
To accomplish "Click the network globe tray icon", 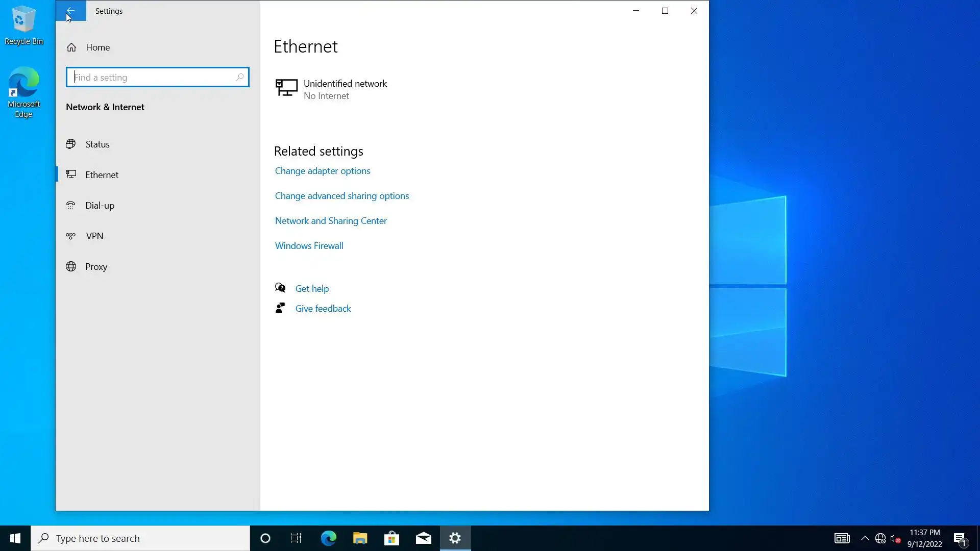I will coord(880,538).
